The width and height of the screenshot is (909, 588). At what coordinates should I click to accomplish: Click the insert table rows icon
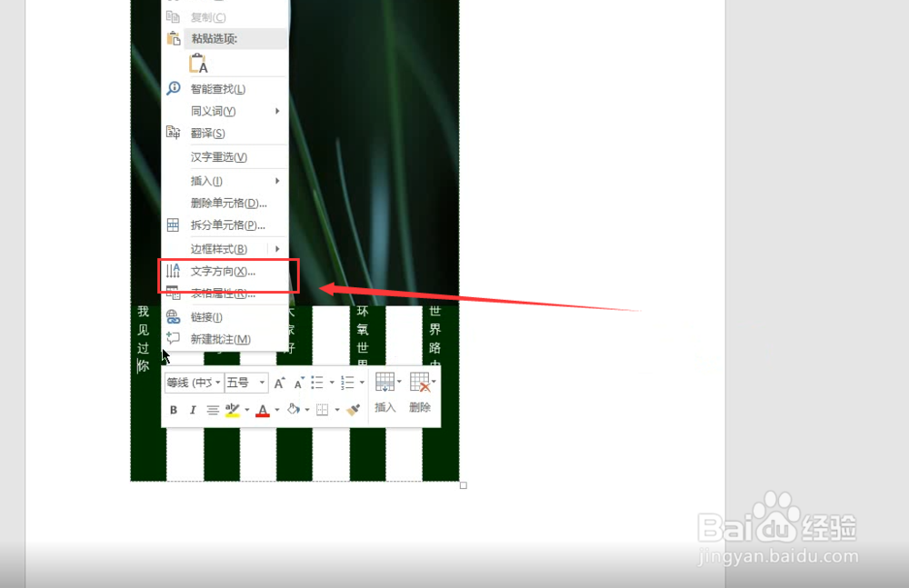385,382
